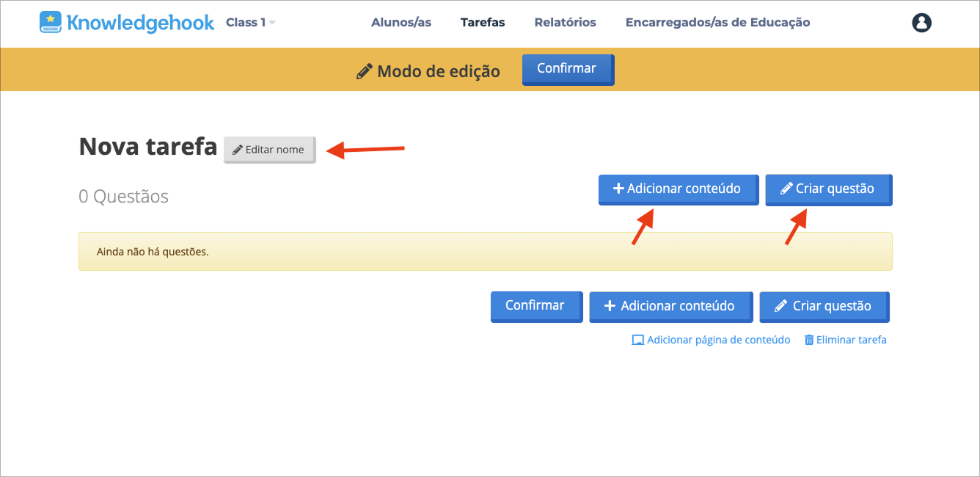
Task: Click upper Criar questão button beside 0 Questões
Action: click(829, 189)
